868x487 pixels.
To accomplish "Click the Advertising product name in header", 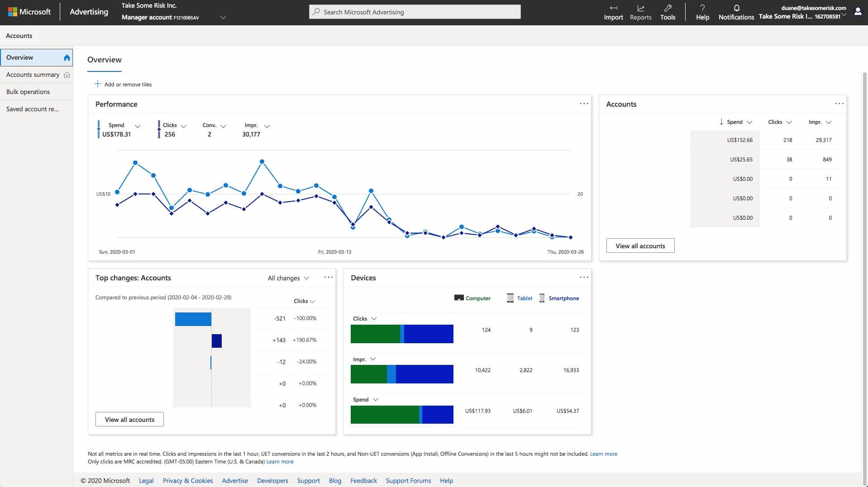I will pos(89,12).
